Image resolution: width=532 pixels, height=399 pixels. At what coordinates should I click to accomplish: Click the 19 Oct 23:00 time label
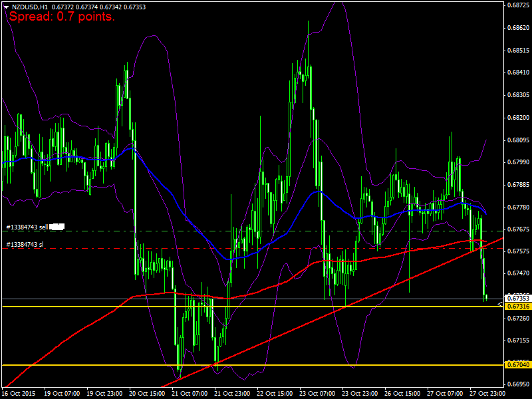[105, 393]
